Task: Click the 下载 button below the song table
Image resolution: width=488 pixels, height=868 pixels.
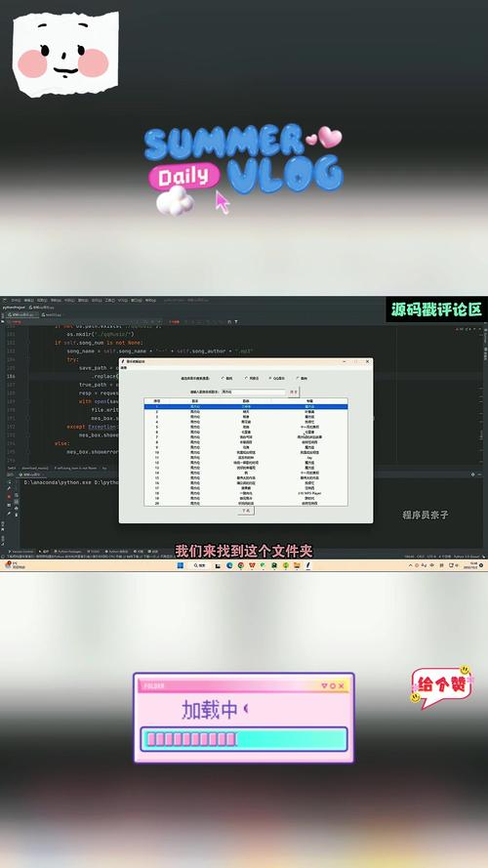Action: 246,511
